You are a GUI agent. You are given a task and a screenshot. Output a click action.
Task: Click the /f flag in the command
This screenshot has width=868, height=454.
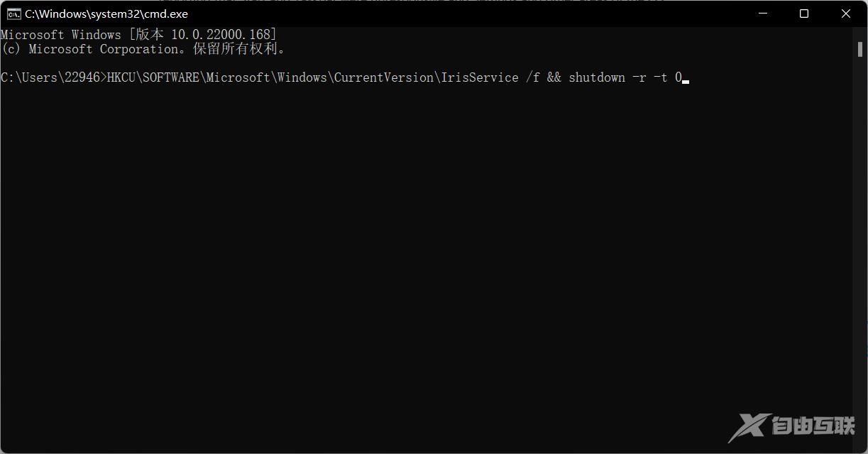[533, 77]
